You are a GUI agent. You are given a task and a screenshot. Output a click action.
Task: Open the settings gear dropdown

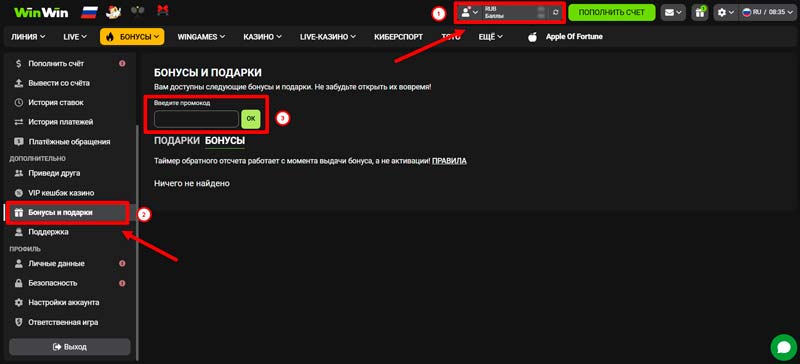point(726,12)
